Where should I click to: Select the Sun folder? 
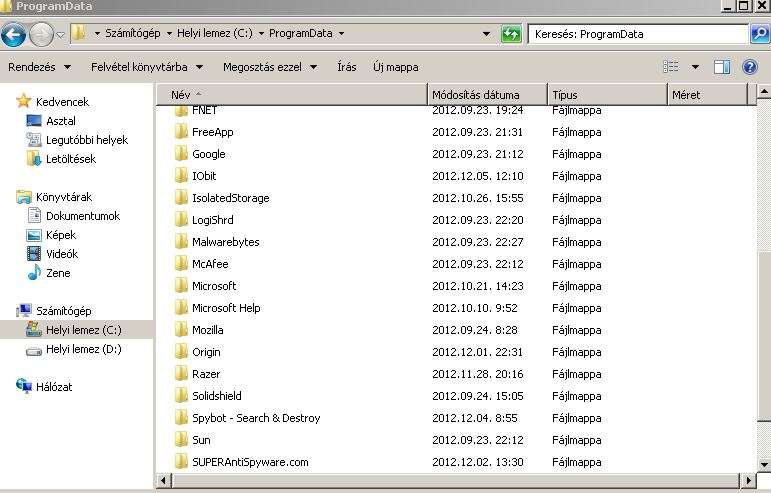pyautogui.click(x=201, y=440)
